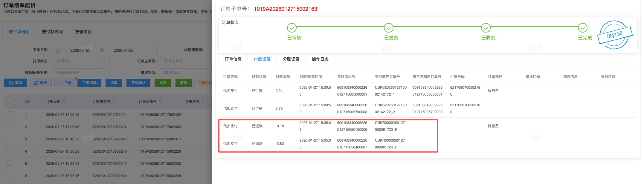Viewport: 644px width, 184px height.
Task: Switch to 分账记录 tab
Action: [x=291, y=59]
